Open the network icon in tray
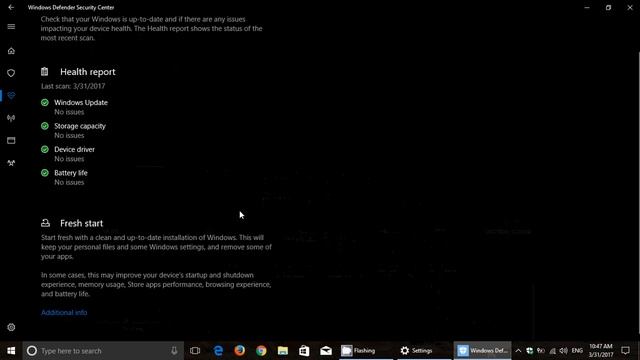The image size is (640, 360). [552, 351]
